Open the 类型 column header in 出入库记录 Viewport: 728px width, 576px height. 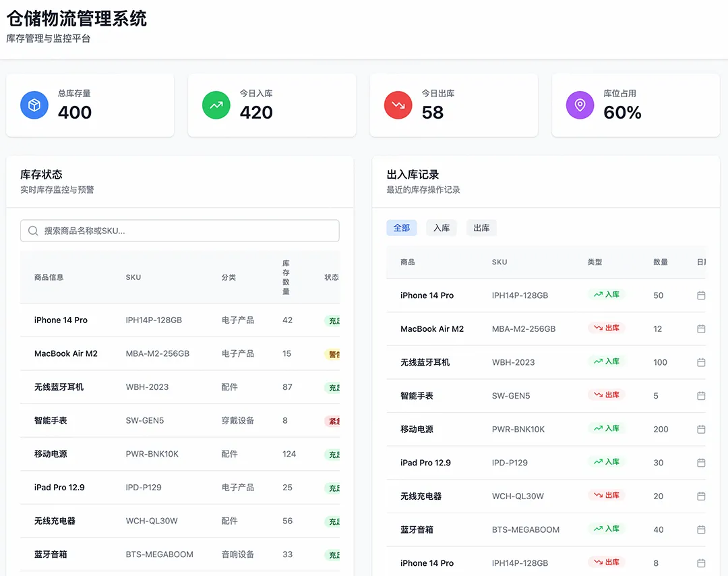[595, 262]
